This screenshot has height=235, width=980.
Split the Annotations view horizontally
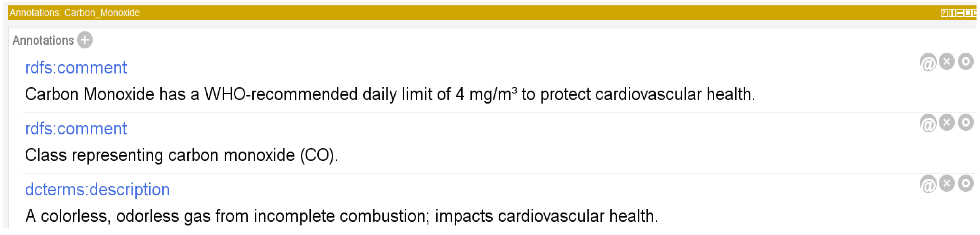tap(960, 13)
